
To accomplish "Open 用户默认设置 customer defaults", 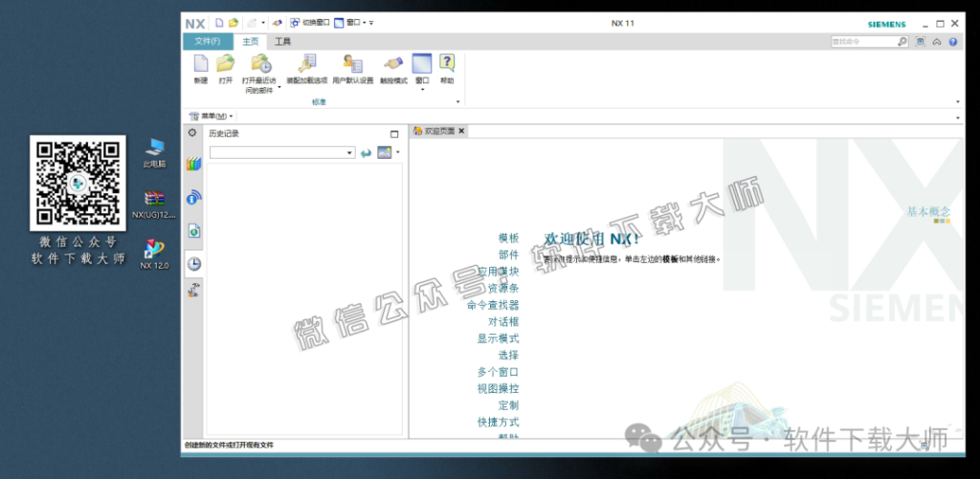I will point(352,70).
